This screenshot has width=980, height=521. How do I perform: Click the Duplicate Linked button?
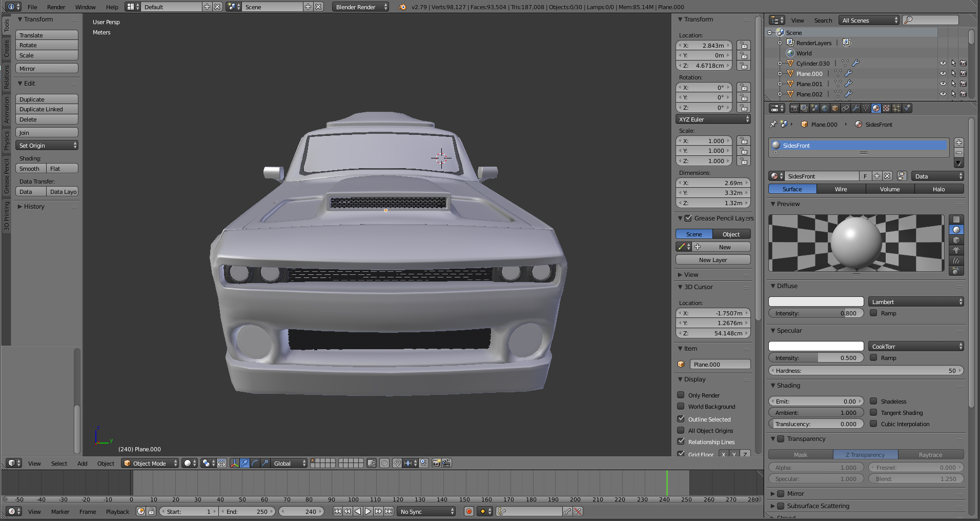47,109
